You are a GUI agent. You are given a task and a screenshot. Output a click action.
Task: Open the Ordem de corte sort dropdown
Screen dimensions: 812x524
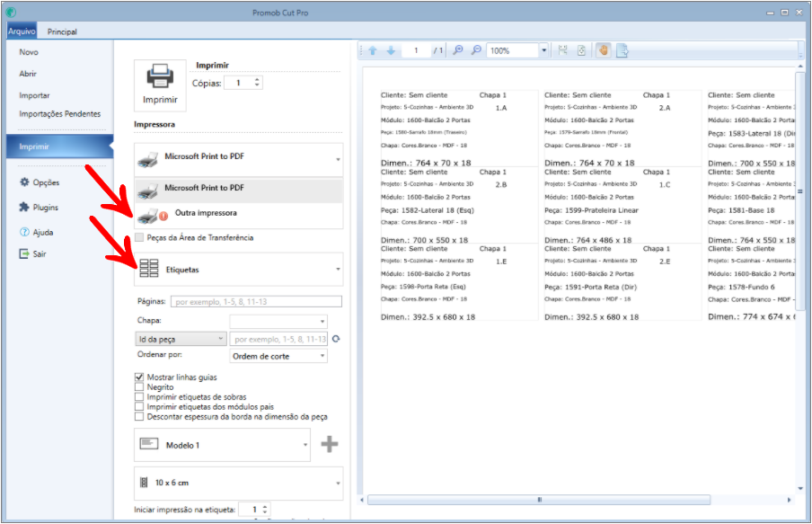[x=278, y=356]
